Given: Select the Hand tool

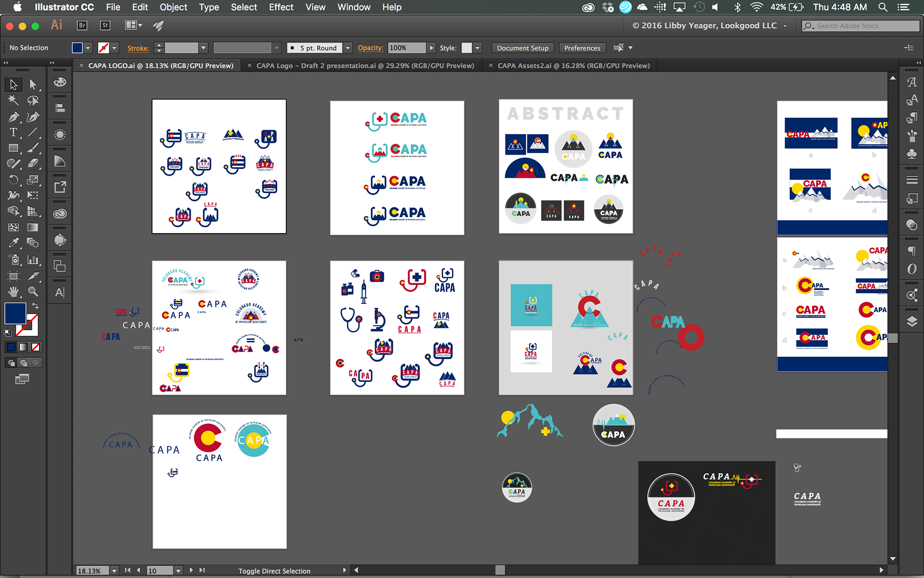Looking at the screenshot, I should tap(13, 291).
